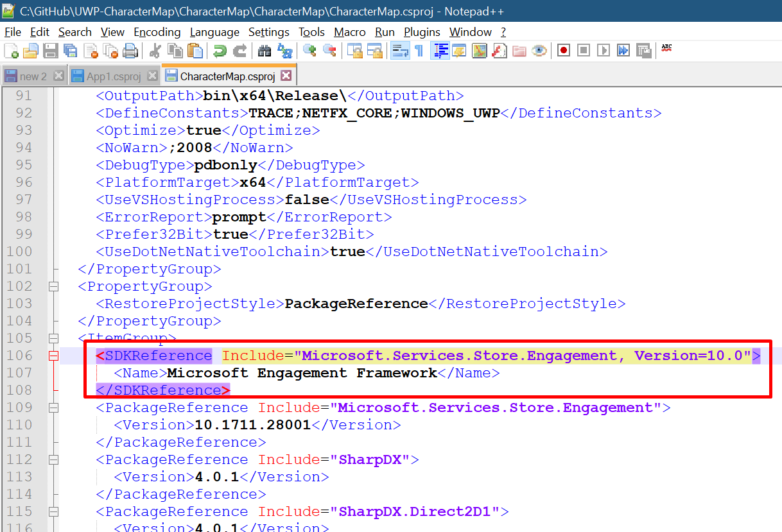
Task: Click the Paste clipboard icon
Action: point(195,51)
